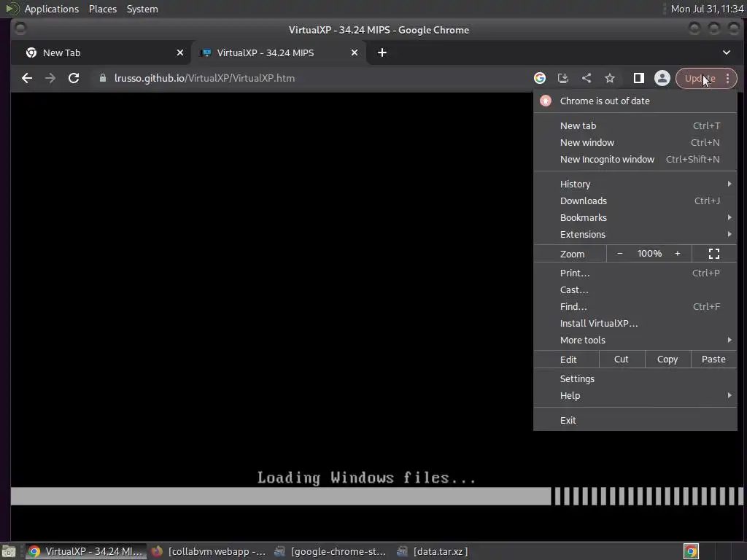Click the install app icon in toolbar

tap(563, 78)
